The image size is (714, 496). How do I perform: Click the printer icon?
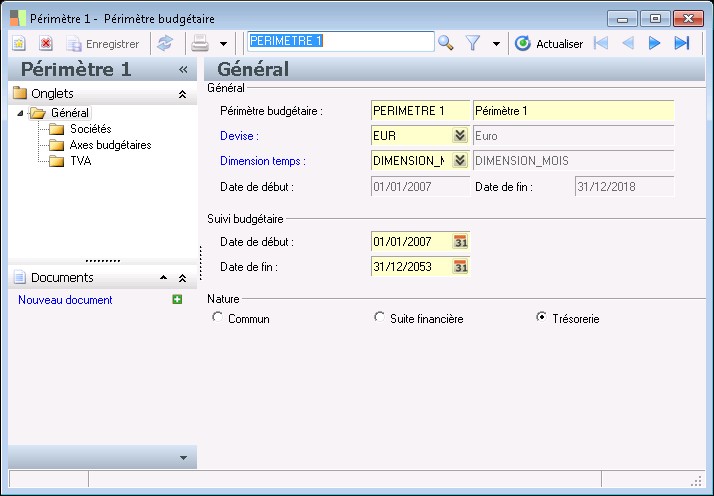click(x=200, y=43)
